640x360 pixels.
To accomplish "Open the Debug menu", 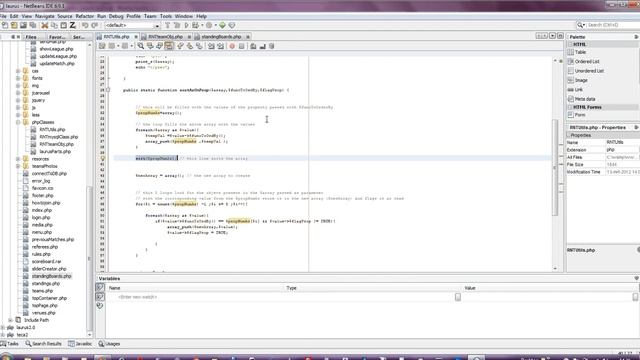I will [x=116, y=16].
